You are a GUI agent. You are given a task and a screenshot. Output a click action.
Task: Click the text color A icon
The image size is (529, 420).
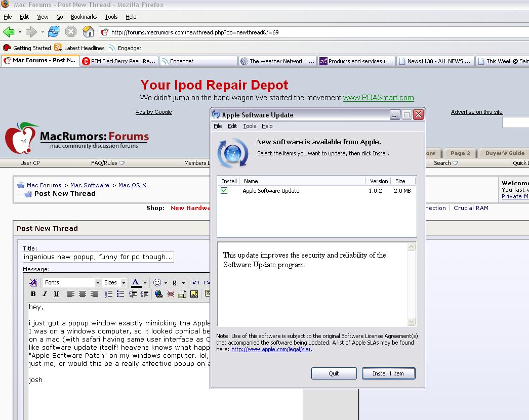pos(136,282)
